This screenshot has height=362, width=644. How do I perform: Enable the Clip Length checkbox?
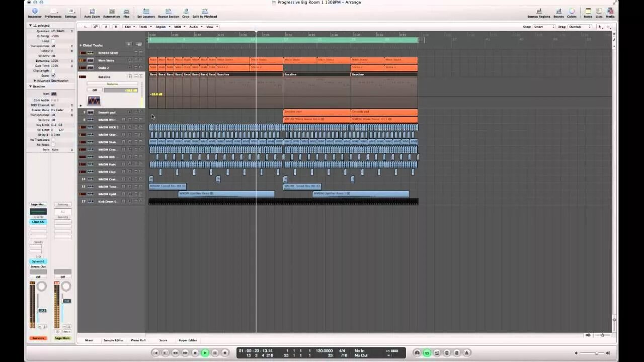coord(53,71)
